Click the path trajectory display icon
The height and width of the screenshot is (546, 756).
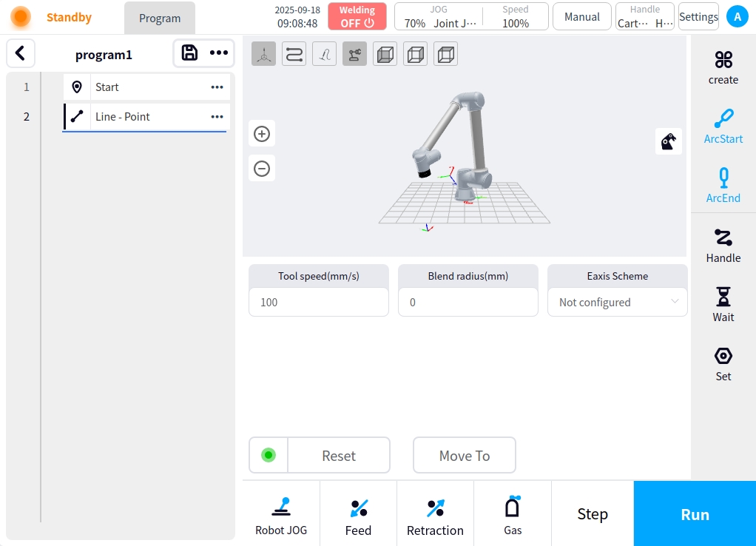pos(294,54)
